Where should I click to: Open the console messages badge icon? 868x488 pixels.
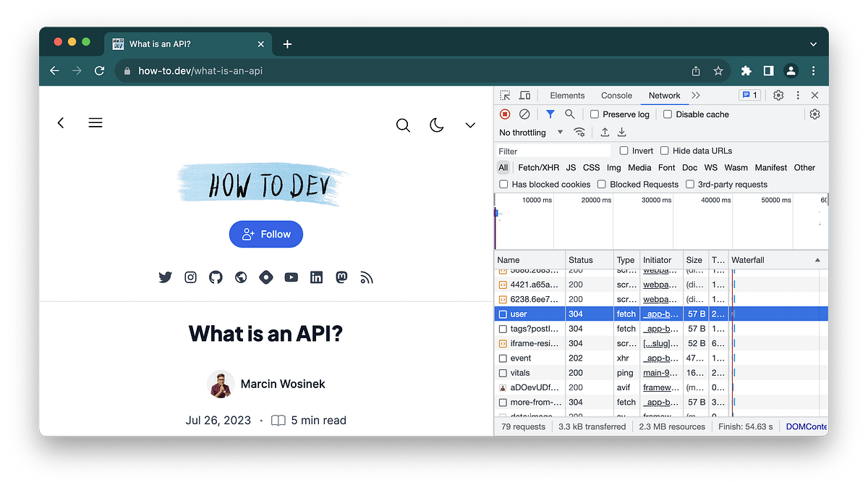tap(750, 95)
